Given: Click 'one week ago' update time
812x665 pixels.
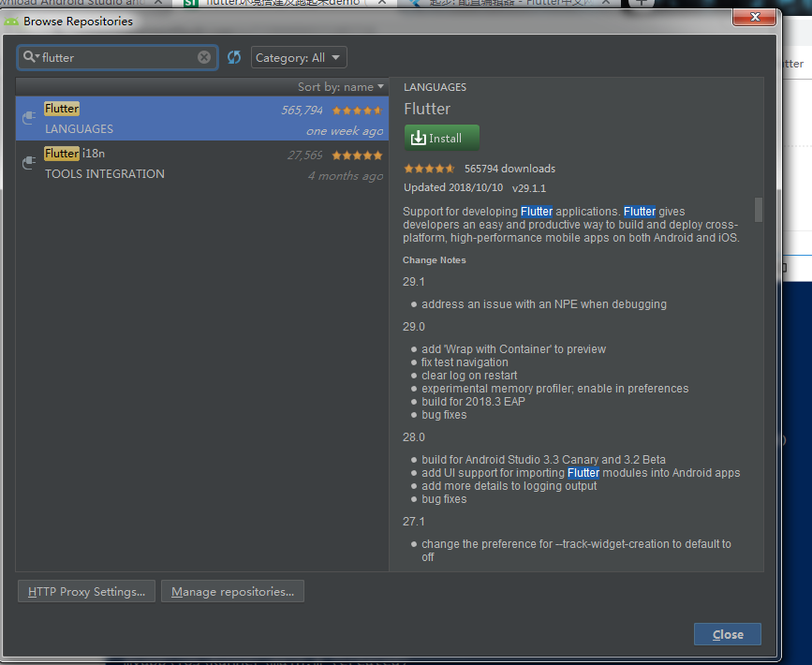Looking at the screenshot, I should tap(345, 131).
